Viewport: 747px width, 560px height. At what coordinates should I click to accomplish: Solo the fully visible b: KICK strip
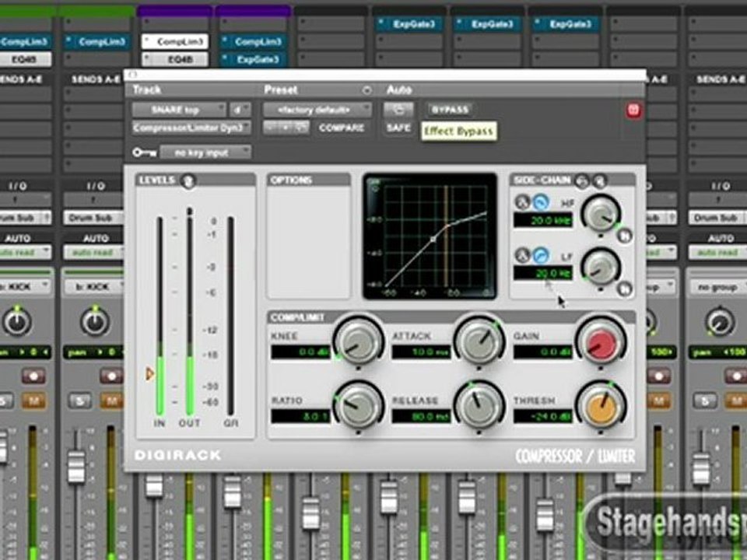80,401
